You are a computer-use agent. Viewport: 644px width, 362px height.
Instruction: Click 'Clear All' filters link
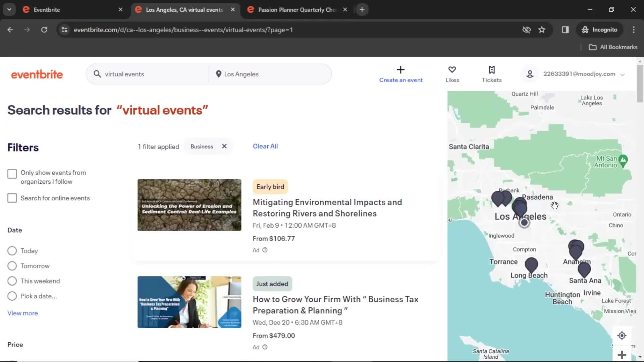coord(265,146)
